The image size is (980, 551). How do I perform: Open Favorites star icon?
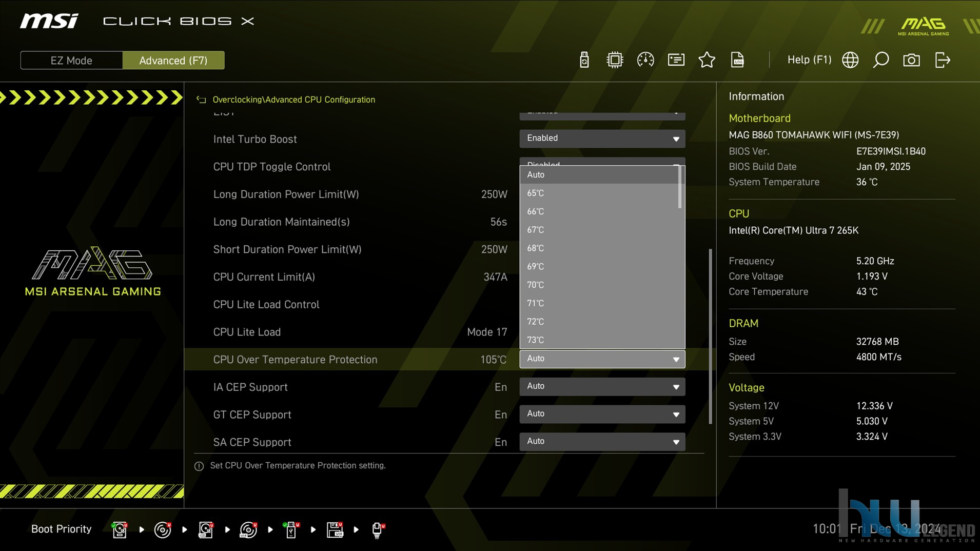click(707, 60)
